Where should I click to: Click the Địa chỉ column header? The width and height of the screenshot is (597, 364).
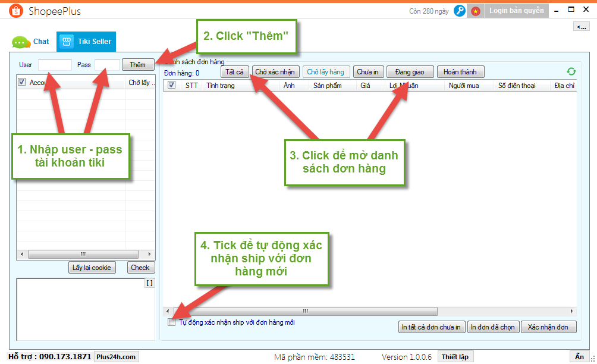click(564, 85)
